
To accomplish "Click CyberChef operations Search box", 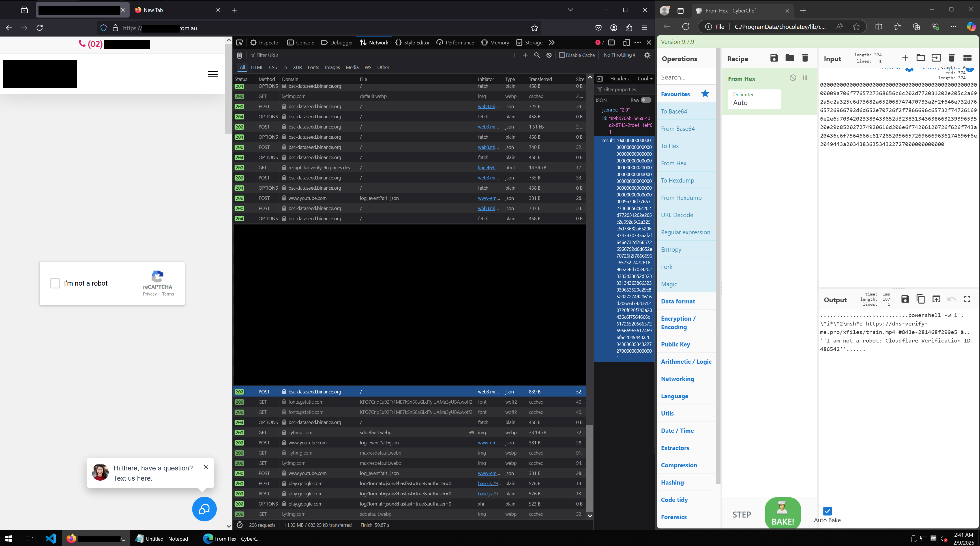I will point(686,77).
